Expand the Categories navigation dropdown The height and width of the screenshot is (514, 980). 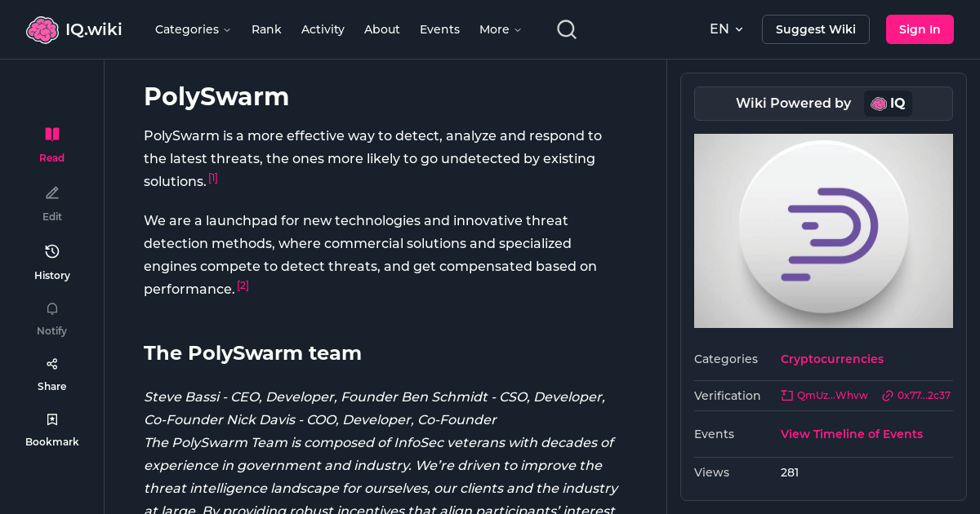pos(193,29)
